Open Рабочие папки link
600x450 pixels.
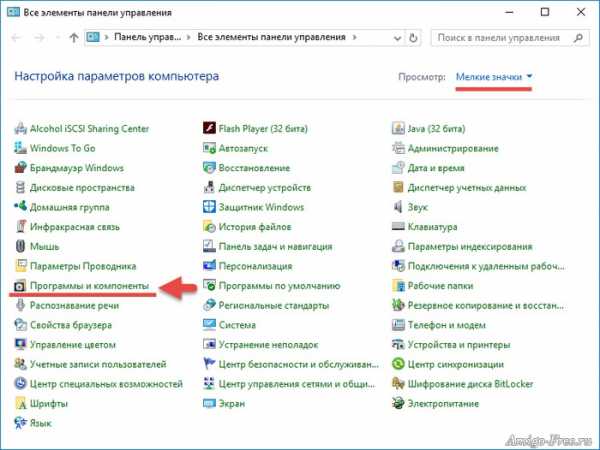(x=440, y=285)
